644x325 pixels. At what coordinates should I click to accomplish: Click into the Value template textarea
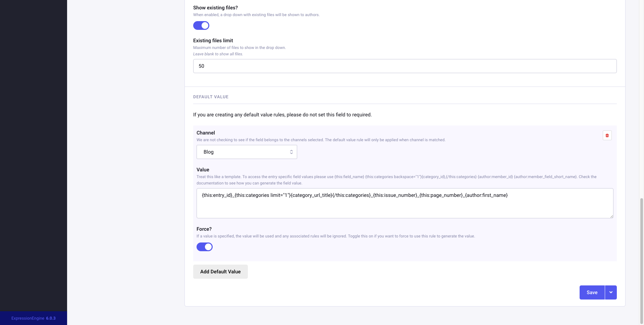tap(405, 203)
